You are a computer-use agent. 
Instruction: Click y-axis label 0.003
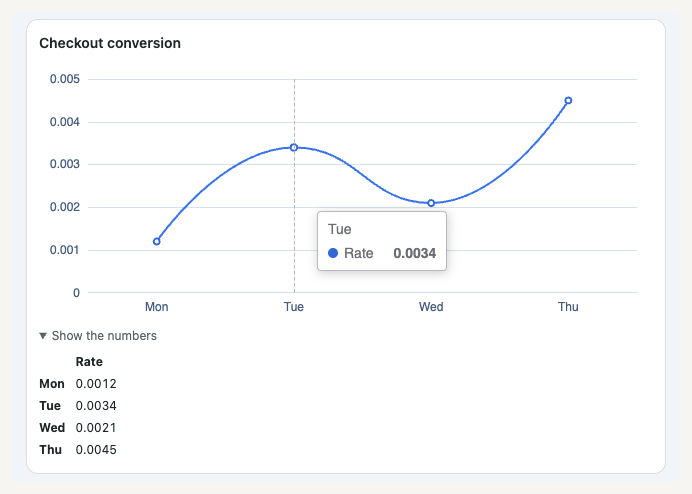(65, 164)
